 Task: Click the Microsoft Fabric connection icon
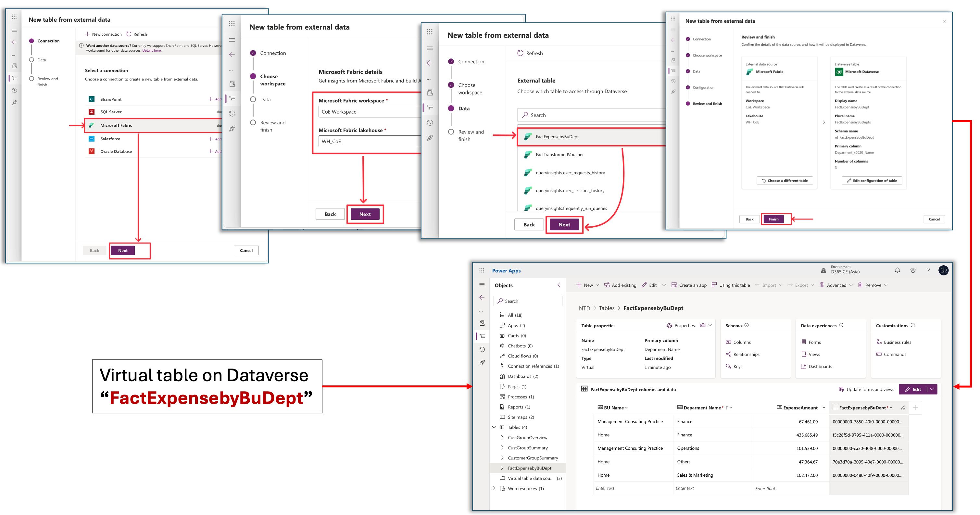92,125
